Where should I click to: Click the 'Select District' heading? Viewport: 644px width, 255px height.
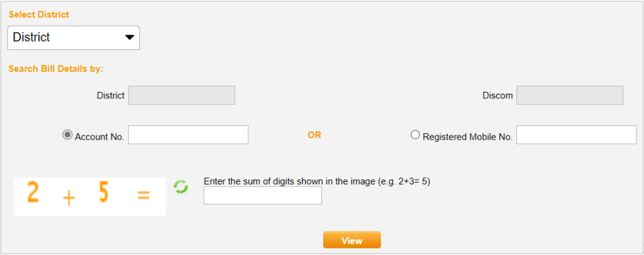coord(39,14)
